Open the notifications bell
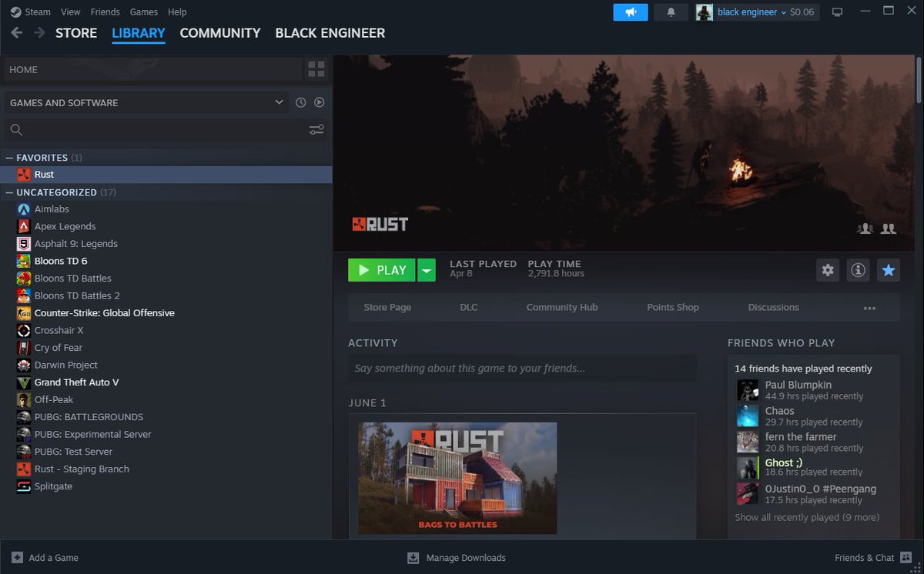924x574 pixels. click(671, 12)
